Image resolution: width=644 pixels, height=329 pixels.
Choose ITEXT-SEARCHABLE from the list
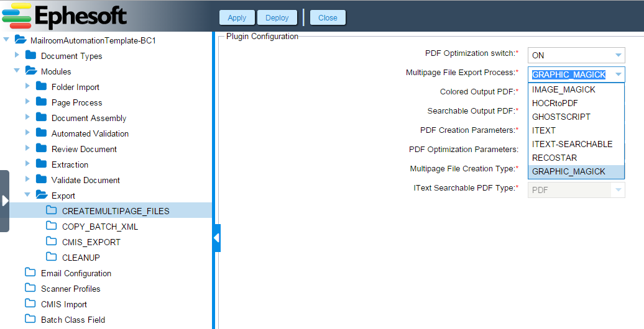(x=576, y=144)
